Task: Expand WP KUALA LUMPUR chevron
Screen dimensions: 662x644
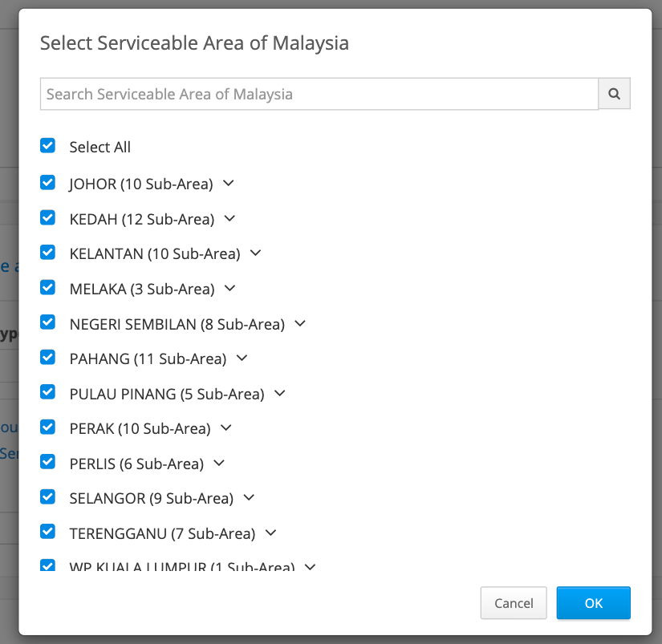Action: (311, 567)
